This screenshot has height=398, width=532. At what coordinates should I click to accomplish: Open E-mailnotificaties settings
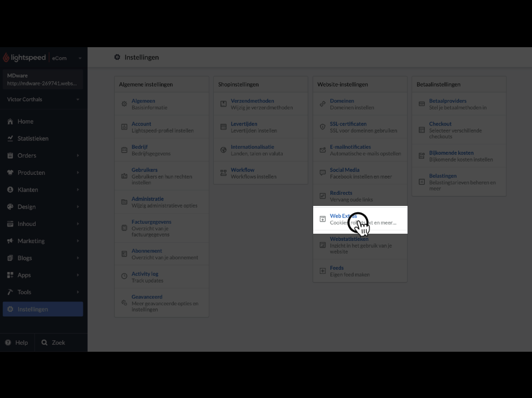350,147
